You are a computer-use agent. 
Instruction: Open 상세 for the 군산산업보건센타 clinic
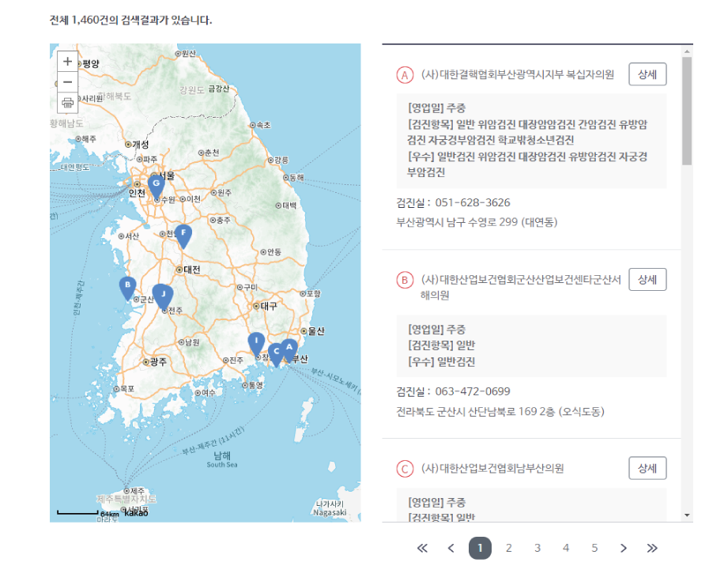click(647, 279)
